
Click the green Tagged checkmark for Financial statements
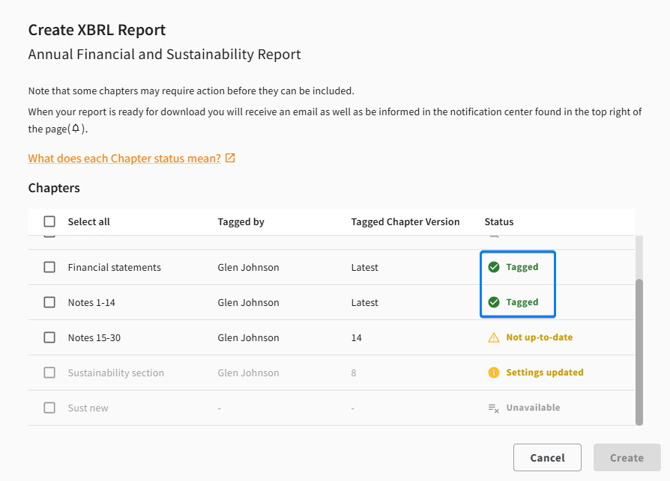click(x=493, y=267)
